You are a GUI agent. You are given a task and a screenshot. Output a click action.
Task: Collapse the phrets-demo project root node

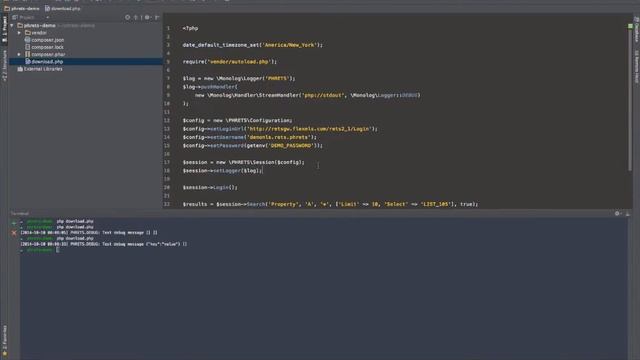point(12,25)
